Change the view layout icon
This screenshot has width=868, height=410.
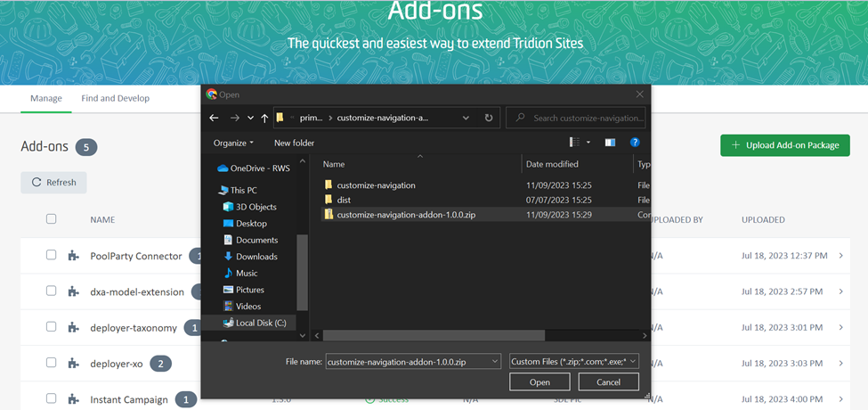pos(574,143)
